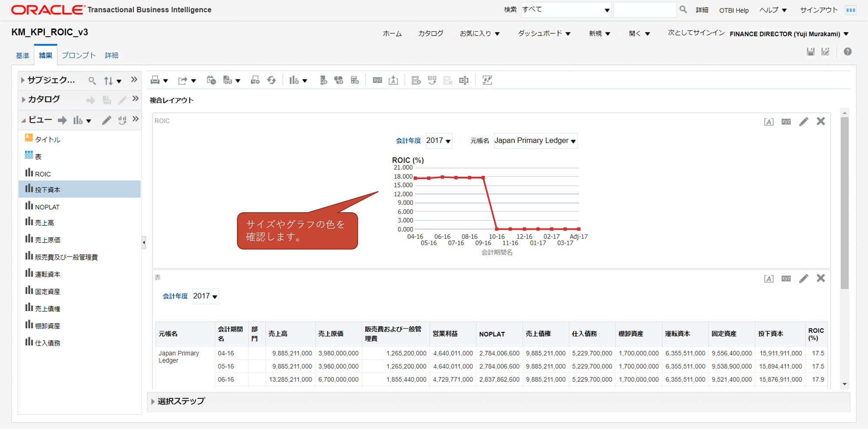Click the duplicate compound layout icon

(432, 80)
